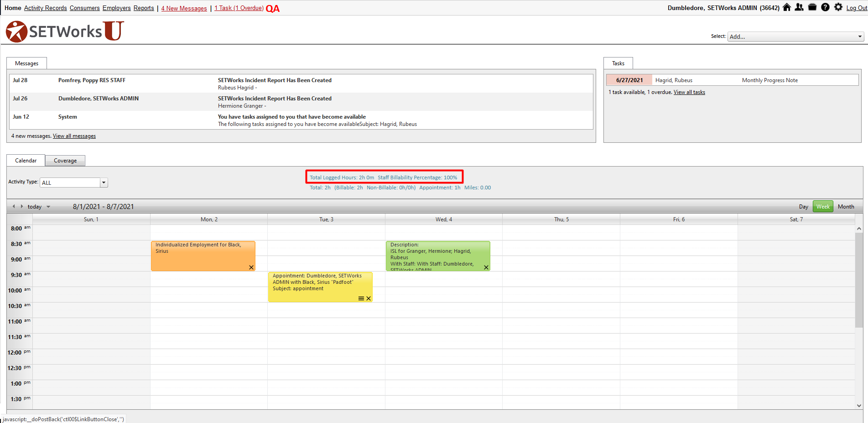Delete the Individualized Employment event with its X

251,267
